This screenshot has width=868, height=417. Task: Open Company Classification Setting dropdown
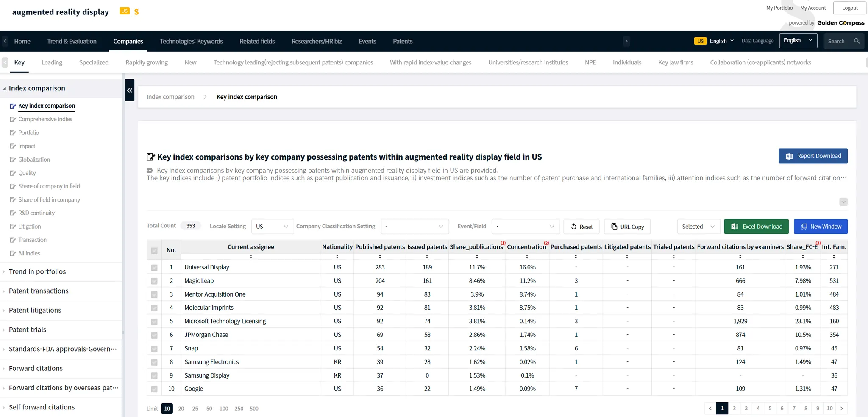coord(414,227)
